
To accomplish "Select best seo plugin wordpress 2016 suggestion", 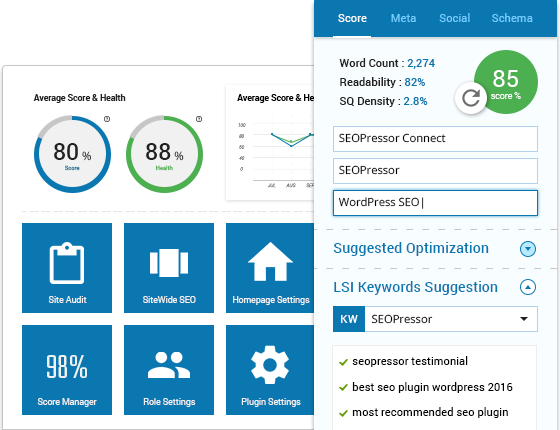I will [432, 387].
